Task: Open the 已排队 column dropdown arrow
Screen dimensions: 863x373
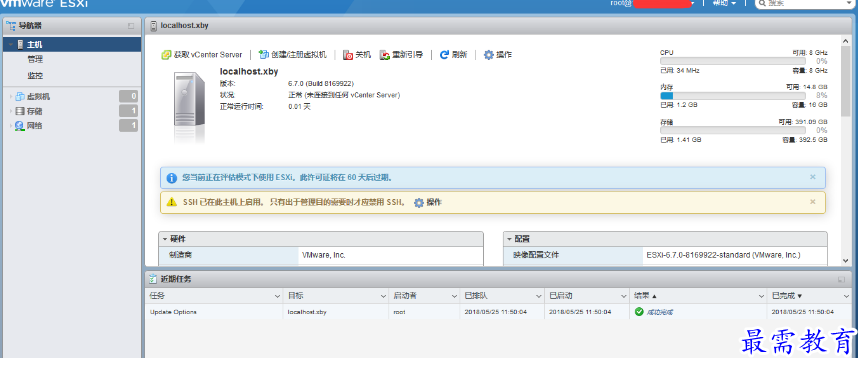Action: 539,296
